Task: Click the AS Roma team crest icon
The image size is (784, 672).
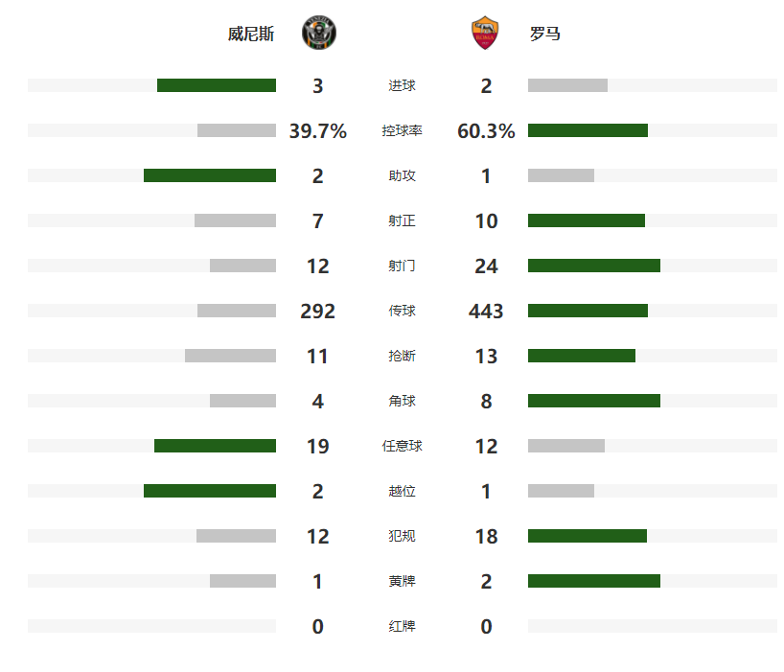Action: [485, 33]
